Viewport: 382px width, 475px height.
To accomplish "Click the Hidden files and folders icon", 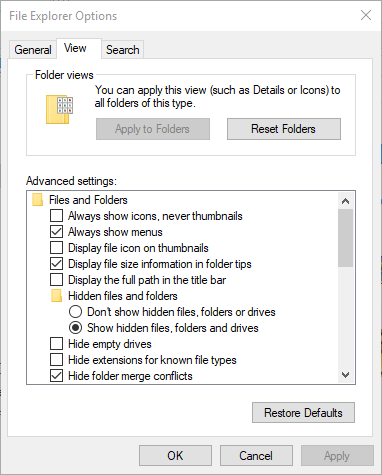I will [x=56, y=296].
